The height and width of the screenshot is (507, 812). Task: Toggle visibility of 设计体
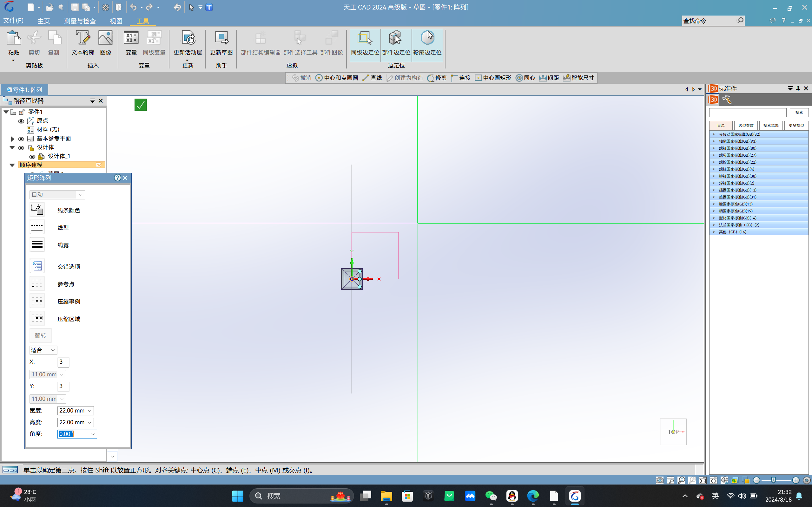pyautogui.click(x=21, y=148)
